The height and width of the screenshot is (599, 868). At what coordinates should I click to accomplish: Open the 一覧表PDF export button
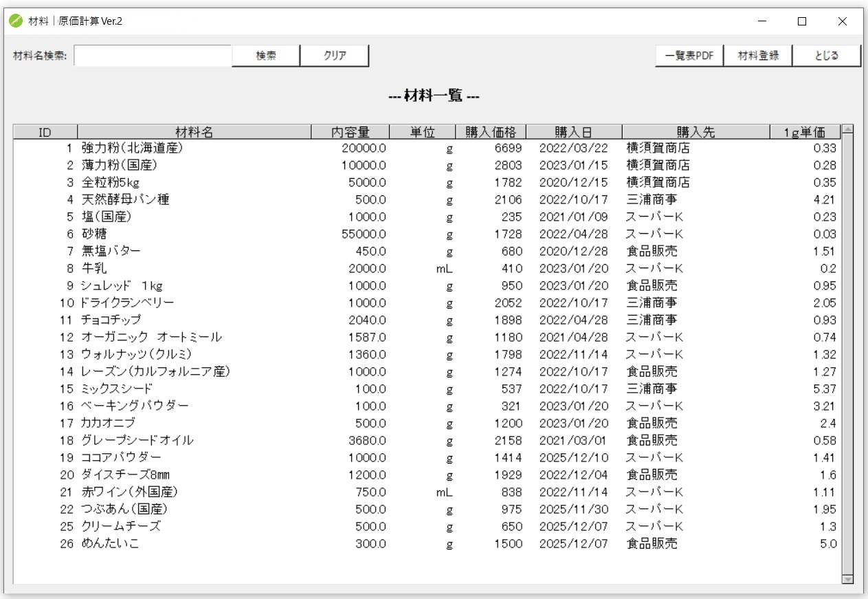click(689, 55)
